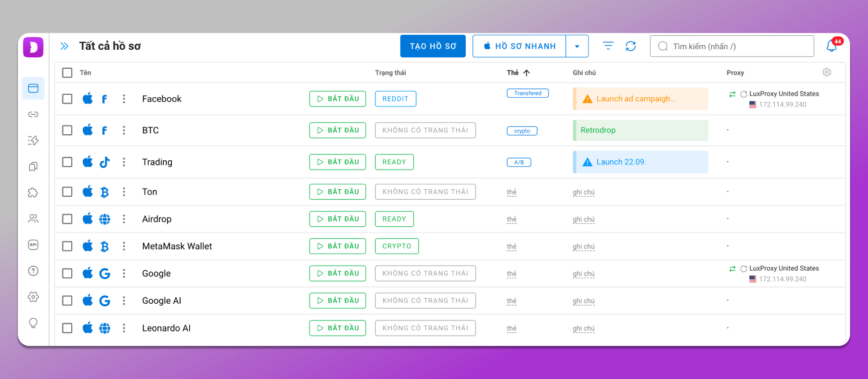Open the extensions puzzle icon in sidebar
Viewport: 868px width, 379px height.
pos(33,193)
